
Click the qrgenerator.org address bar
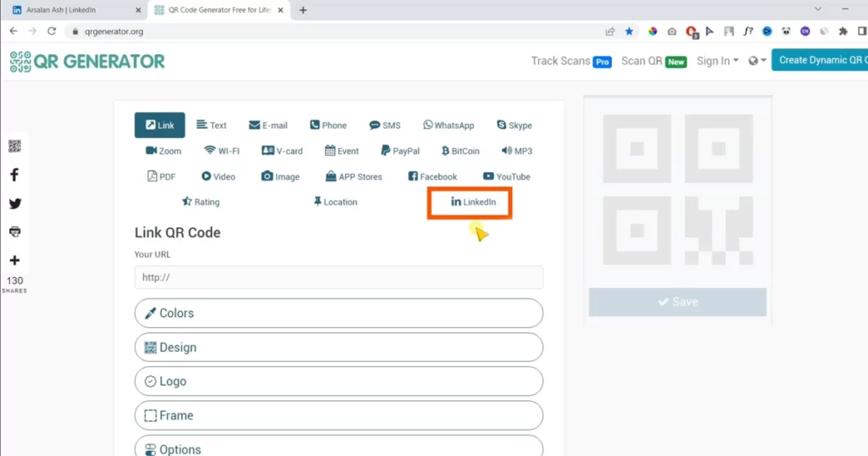(x=332, y=31)
